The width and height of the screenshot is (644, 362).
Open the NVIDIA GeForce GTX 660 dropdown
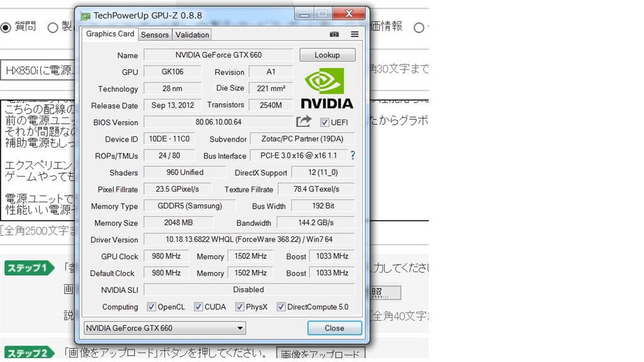tap(165, 328)
